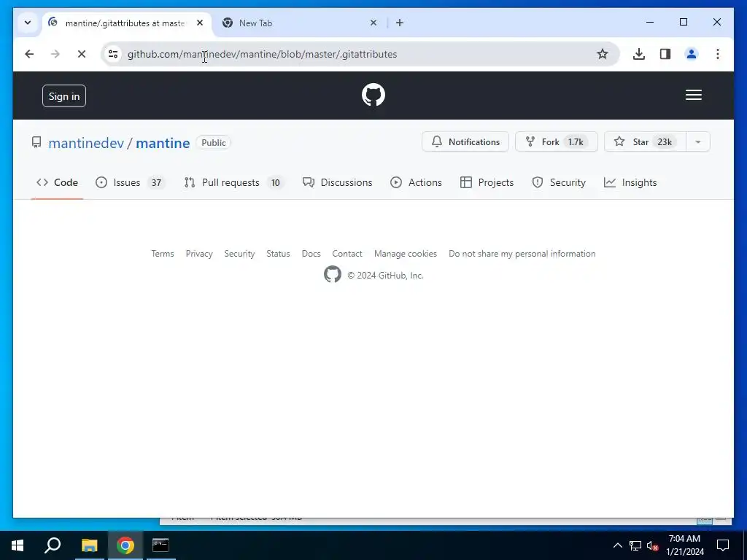This screenshot has height=560, width=747.
Task: Star the mantine repository
Action: 645,142
